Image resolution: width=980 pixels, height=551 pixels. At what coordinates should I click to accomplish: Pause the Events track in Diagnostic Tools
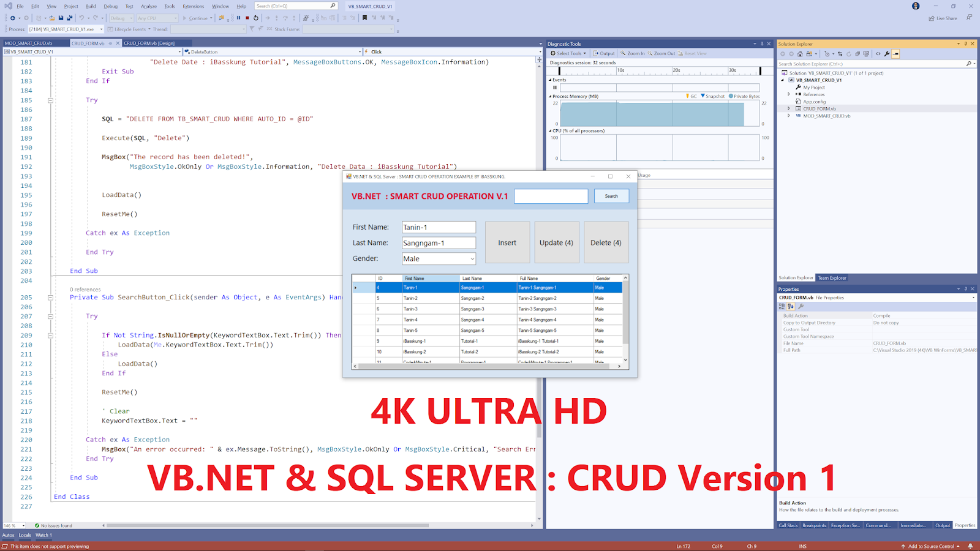[x=556, y=88]
